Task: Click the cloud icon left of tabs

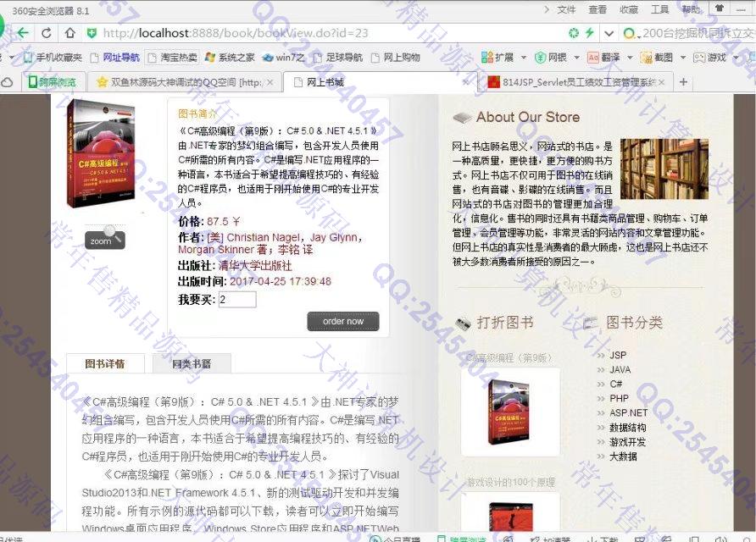Action: coord(8,82)
